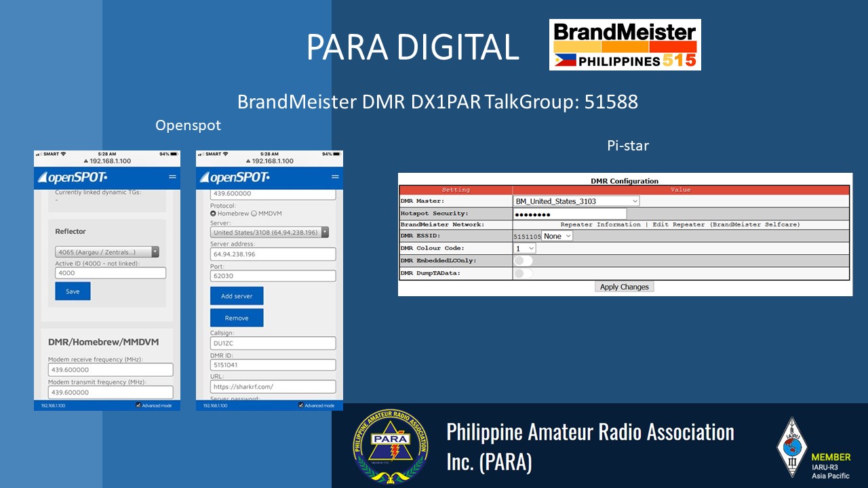Viewport: 868px width, 488px height.
Task: Click 'DMR Master:' row label
Action: tap(422, 201)
